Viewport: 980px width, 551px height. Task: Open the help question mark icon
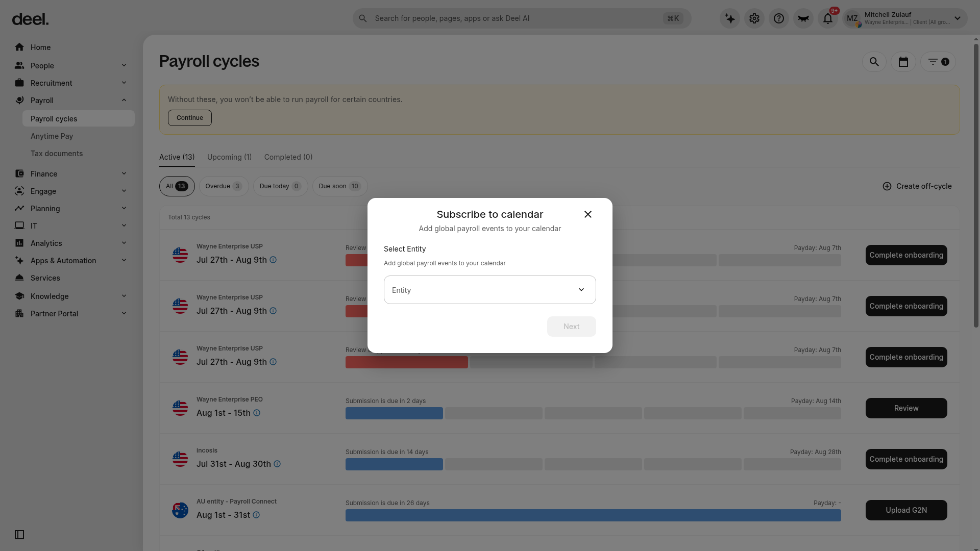coord(779,18)
